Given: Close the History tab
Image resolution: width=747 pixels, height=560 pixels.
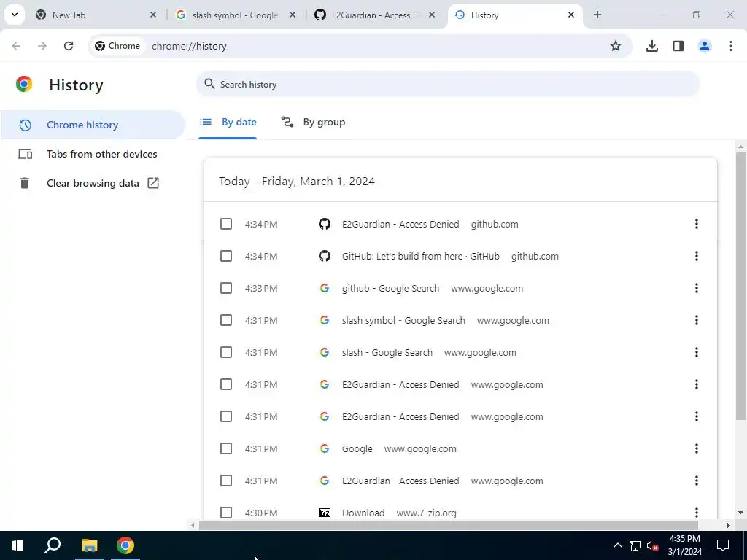Looking at the screenshot, I should (571, 15).
